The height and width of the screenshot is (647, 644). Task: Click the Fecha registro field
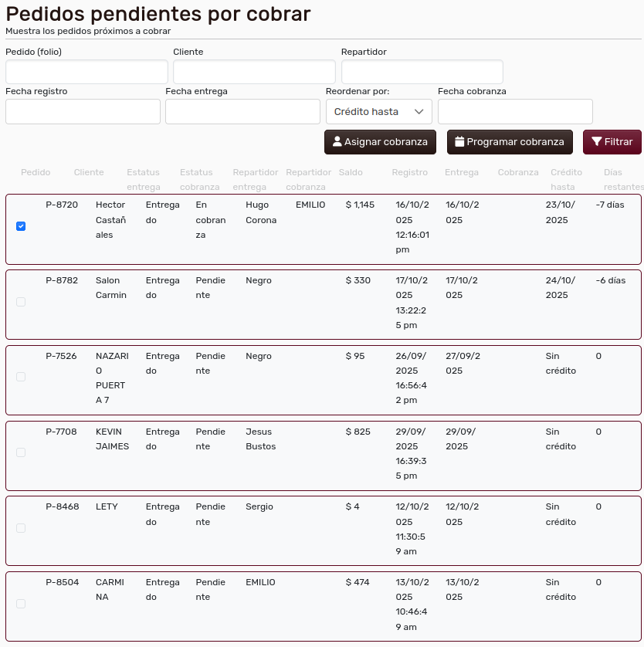(x=83, y=111)
